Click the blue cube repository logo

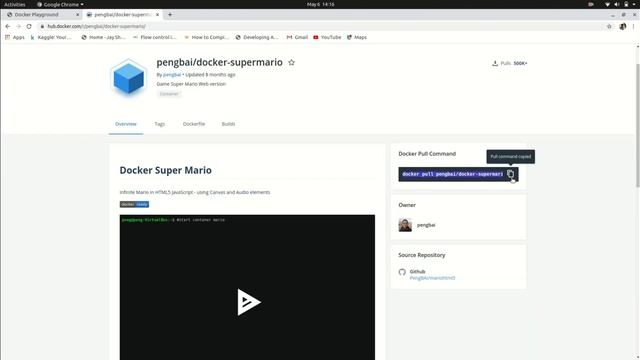coord(129,78)
